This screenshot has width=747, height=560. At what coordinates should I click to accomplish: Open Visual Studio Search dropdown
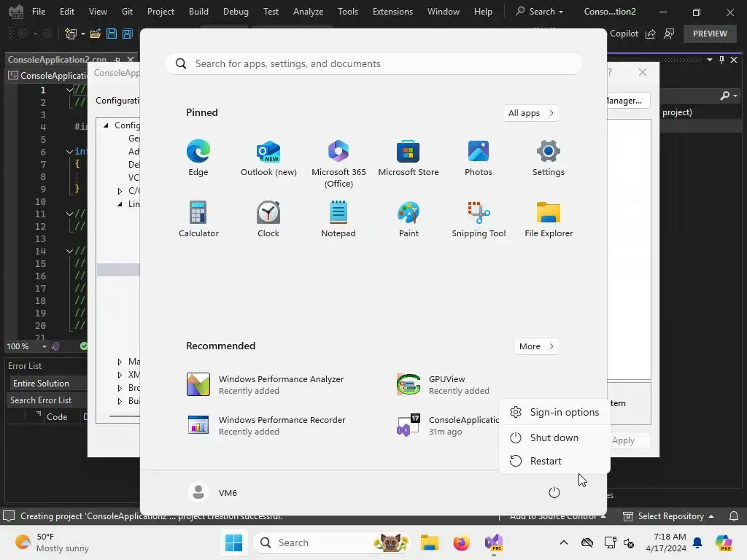pos(539,12)
